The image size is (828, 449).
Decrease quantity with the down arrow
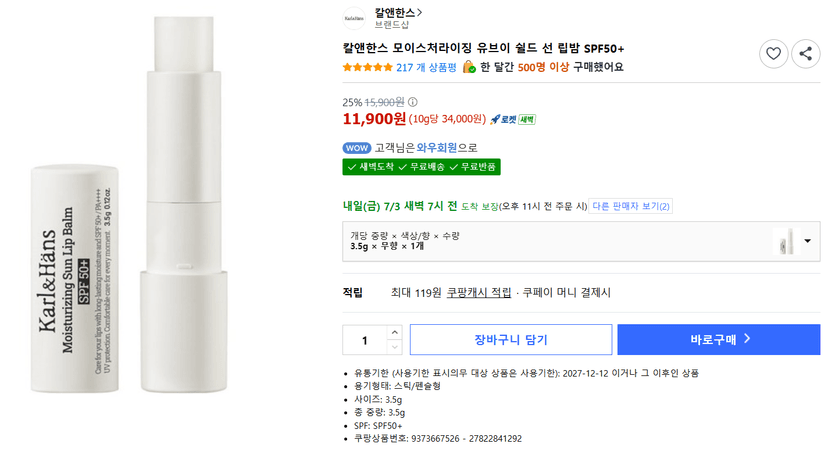point(394,347)
